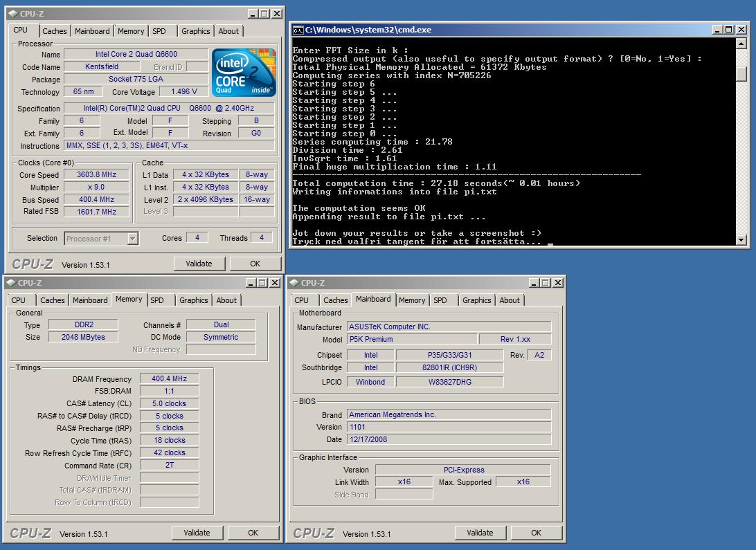The image size is (756, 550).
Task: Click the cmd.exe title bar icon
Action: (x=298, y=30)
